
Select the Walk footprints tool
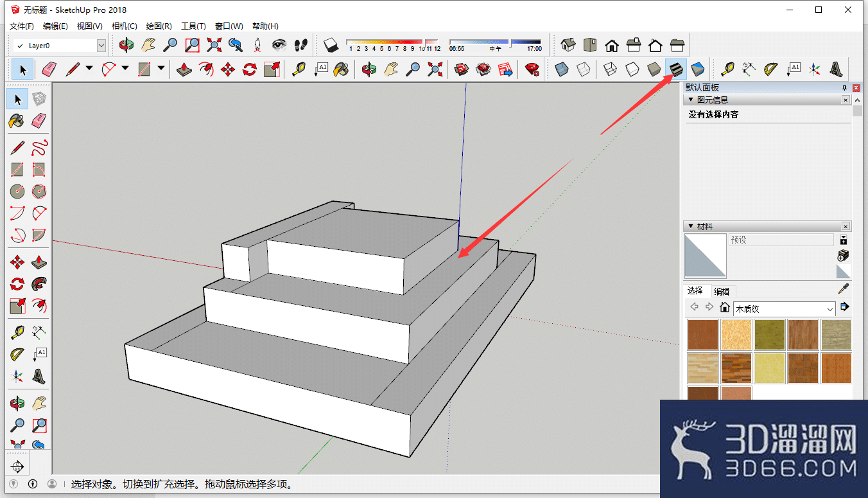click(x=300, y=45)
